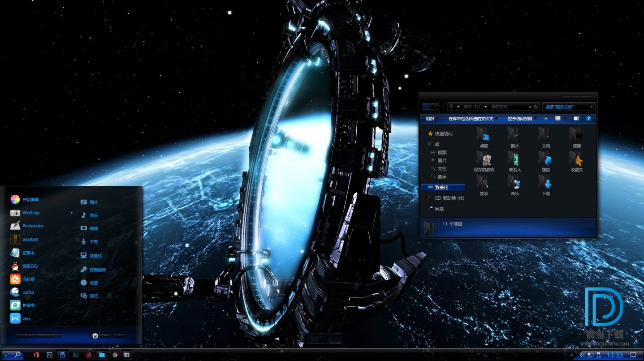Select the 联系人 folder in Explorer

click(x=515, y=161)
